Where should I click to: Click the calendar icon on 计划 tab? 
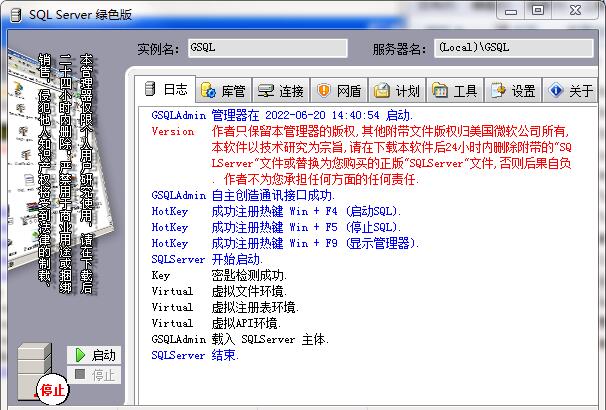tap(381, 90)
